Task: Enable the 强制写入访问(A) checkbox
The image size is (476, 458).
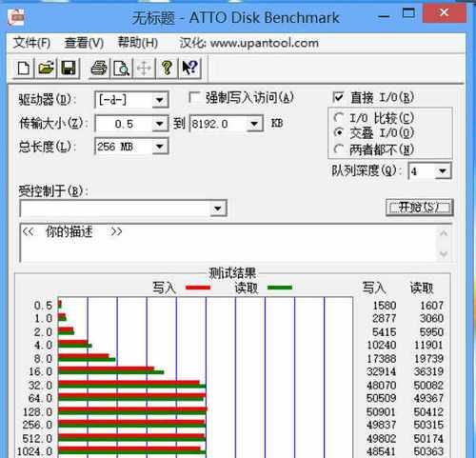Action: [194, 97]
